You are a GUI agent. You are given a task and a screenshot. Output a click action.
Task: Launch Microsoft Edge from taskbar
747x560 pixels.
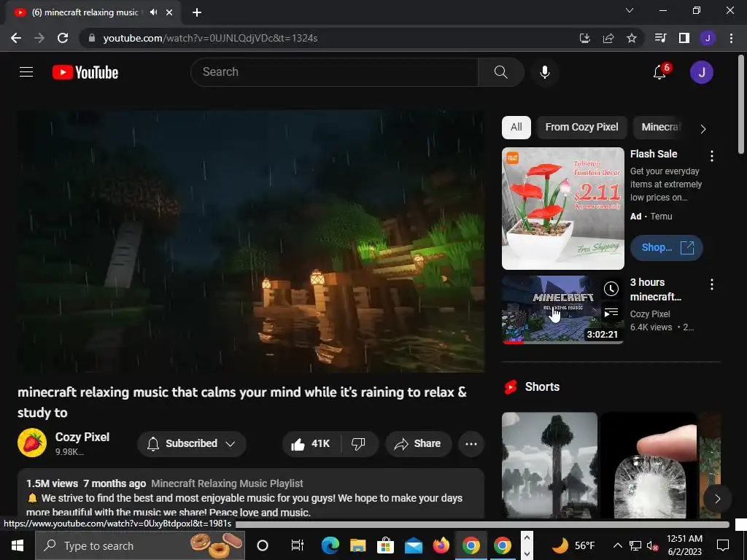tap(330, 545)
